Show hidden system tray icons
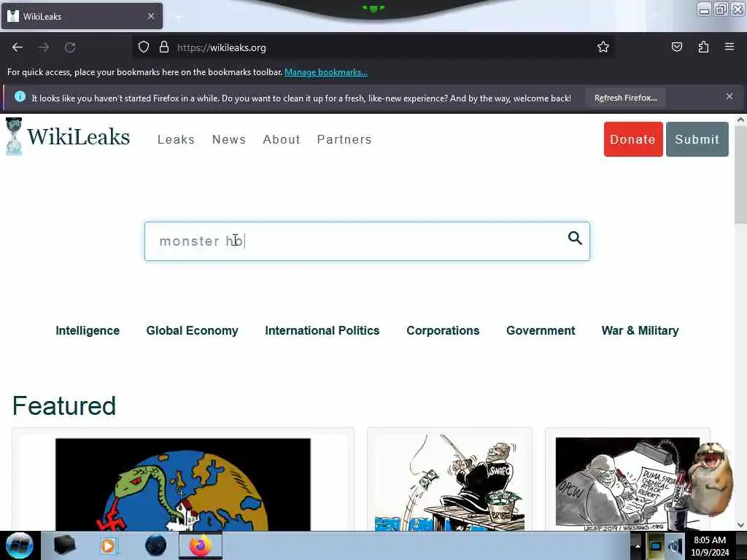This screenshot has height=560, width=747. tap(638, 546)
